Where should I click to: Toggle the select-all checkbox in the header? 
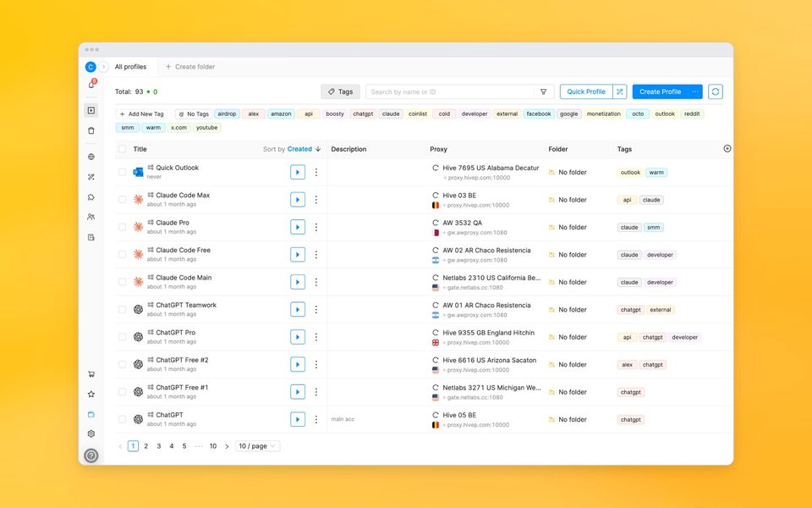pos(122,149)
